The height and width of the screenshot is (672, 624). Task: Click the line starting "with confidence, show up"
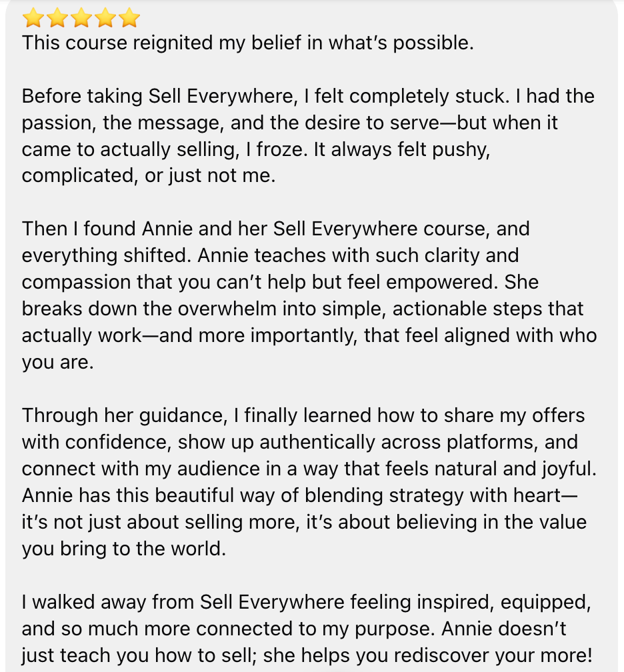(x=299, y=443)
